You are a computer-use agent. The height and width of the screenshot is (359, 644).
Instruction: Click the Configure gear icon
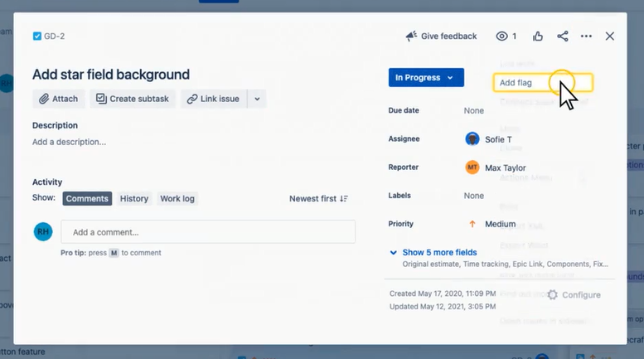[552, 294]
